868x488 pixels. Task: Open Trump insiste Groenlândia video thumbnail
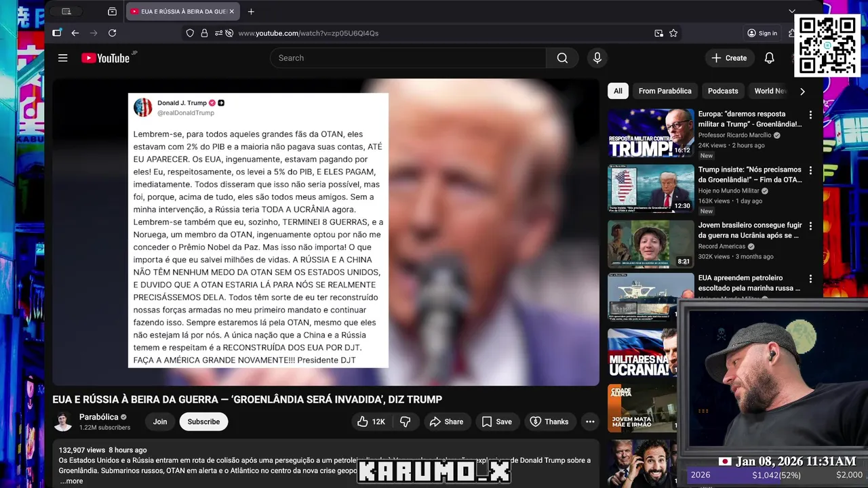click(651, 188)
